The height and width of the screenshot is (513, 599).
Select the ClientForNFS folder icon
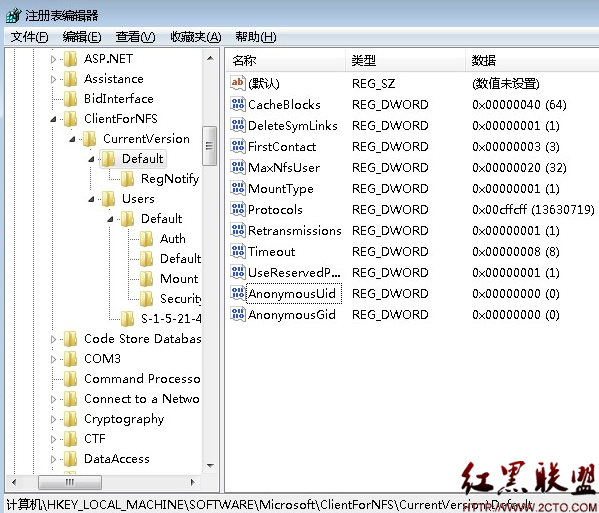(x=70, y=118)
